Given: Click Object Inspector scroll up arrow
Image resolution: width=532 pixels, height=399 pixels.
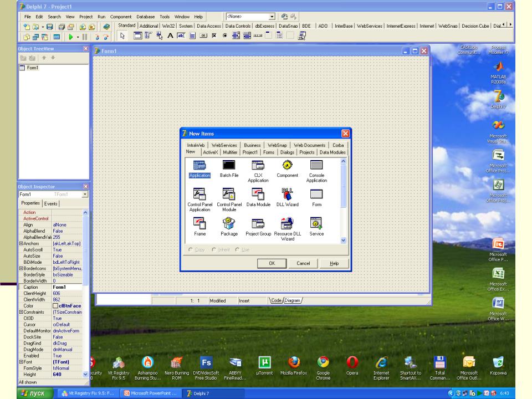Looking at the screenshot, I should pos(85,212).
